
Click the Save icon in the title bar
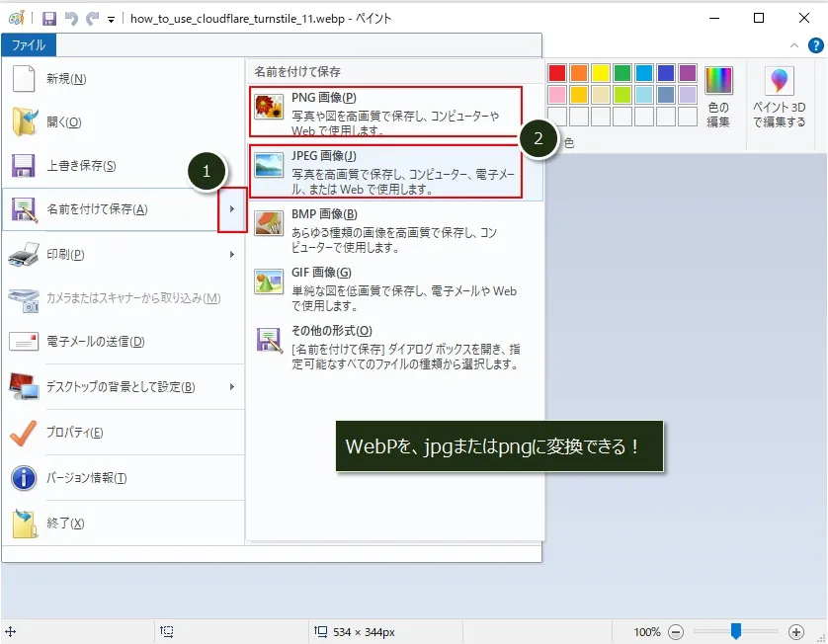pyautogui.click(x=49, y=19)
